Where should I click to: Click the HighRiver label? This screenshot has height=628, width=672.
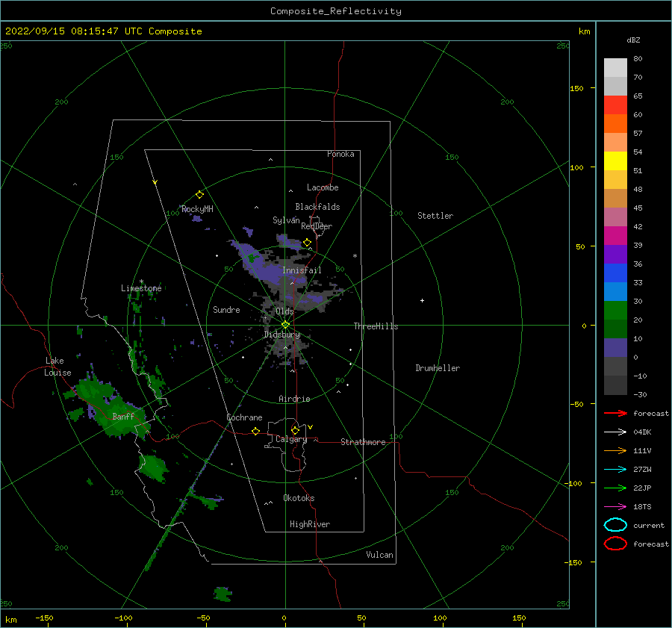click(310, 524)
